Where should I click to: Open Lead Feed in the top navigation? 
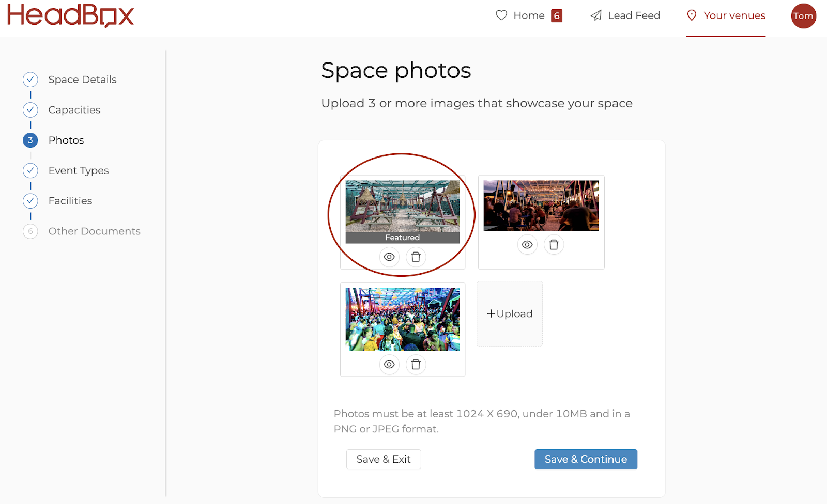tap(634, 15)
